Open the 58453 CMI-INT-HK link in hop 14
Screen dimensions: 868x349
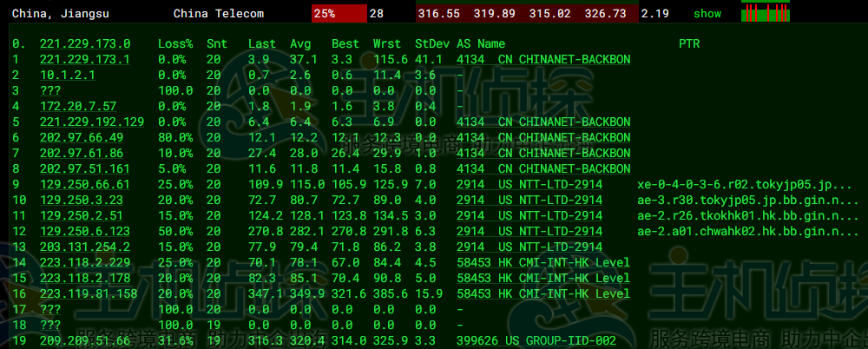(x=543, y=262)
